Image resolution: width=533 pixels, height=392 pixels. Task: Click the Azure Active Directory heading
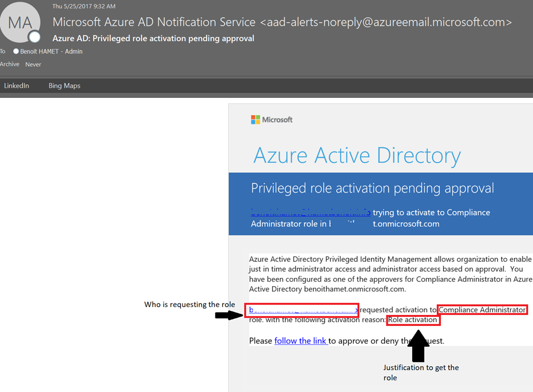[x=357, y=155]
